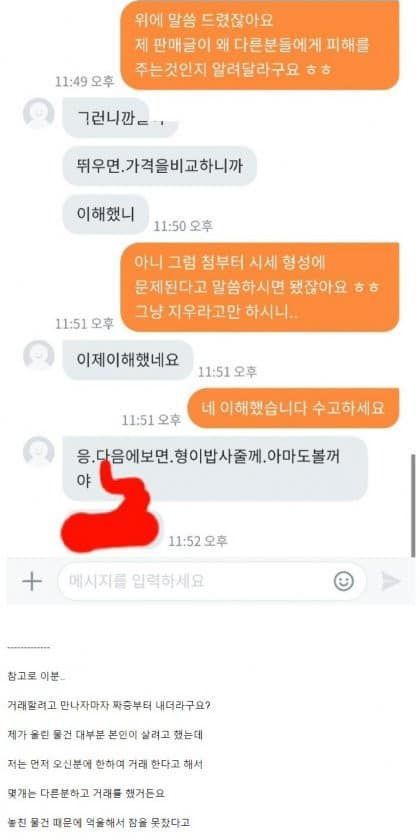Click the line 거래할려고 만나자마자 짜증부터 내더라구요?
This screenshot has width=420, height=840.
[109, 705]
